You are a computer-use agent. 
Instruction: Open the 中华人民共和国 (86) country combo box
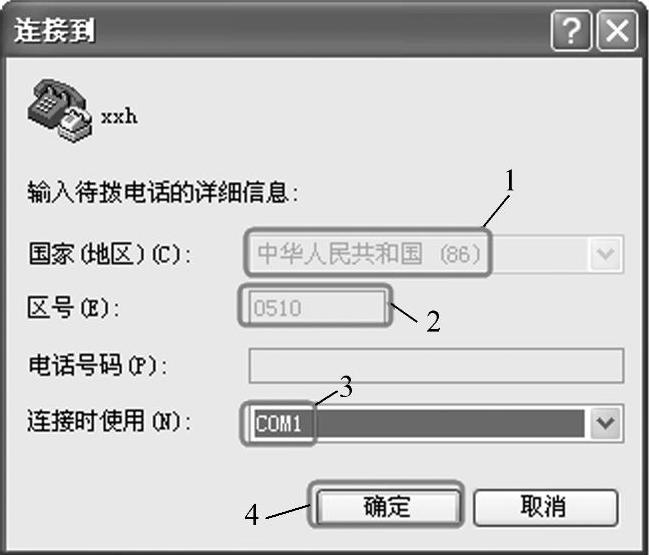[x=434, y=254]
